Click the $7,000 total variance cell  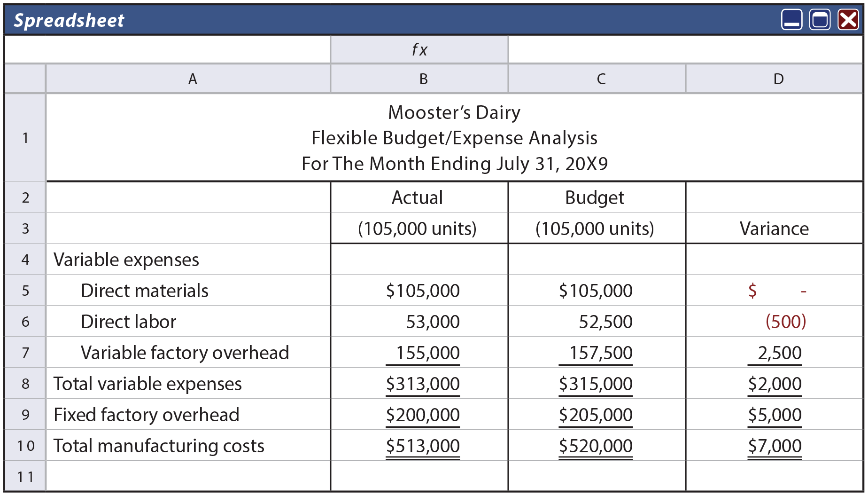[x=775, y=446]
